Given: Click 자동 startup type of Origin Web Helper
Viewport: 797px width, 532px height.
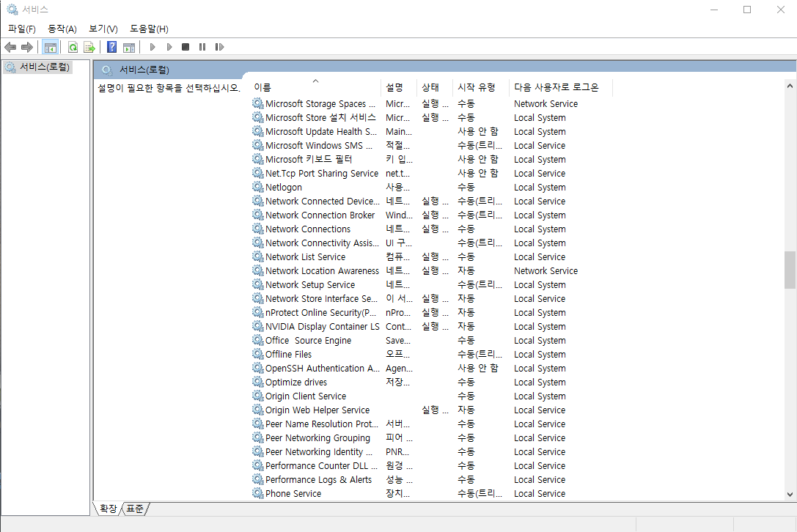Looking at the screenshot, I should 466,410.
